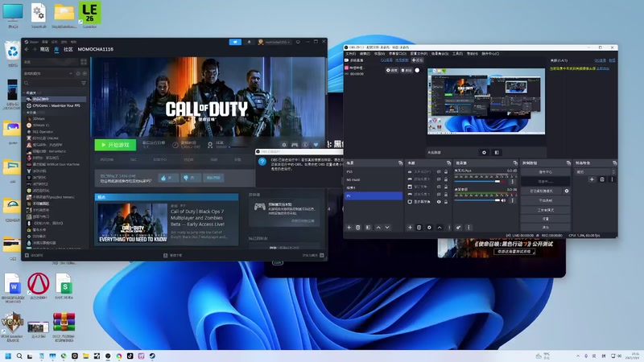This screenshot has width=644, height=362.
Task: Click OBS 退出 exit button
Action: [x=546, y=227]
